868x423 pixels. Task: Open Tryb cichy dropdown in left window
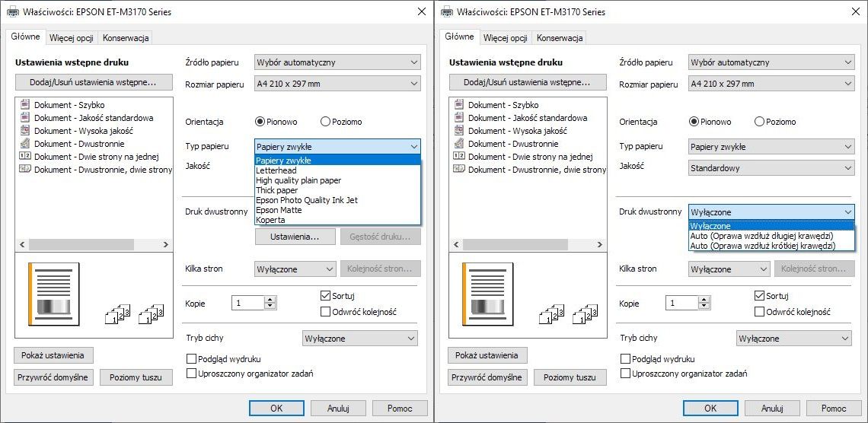click(360, 339)
